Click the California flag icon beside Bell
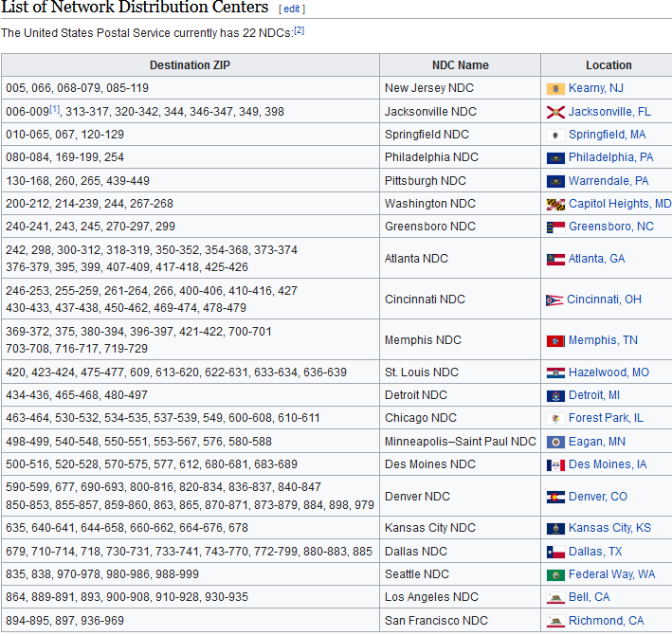 click(555, 597)
